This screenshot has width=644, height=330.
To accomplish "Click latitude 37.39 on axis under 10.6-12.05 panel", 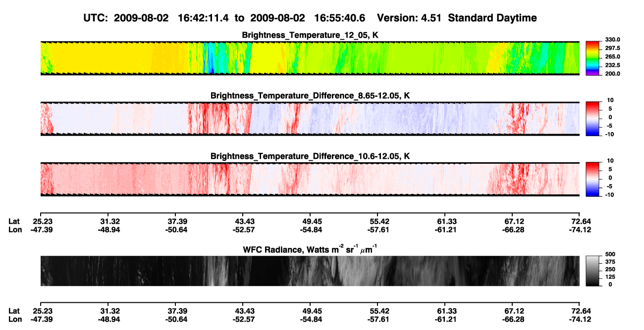I will coord(177,221).
